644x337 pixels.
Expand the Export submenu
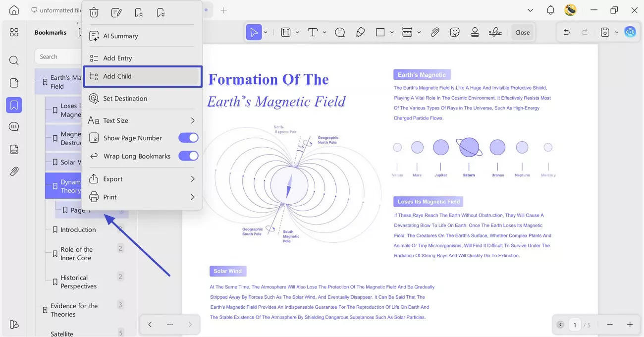pyautogui.click(x=193, y=179)
